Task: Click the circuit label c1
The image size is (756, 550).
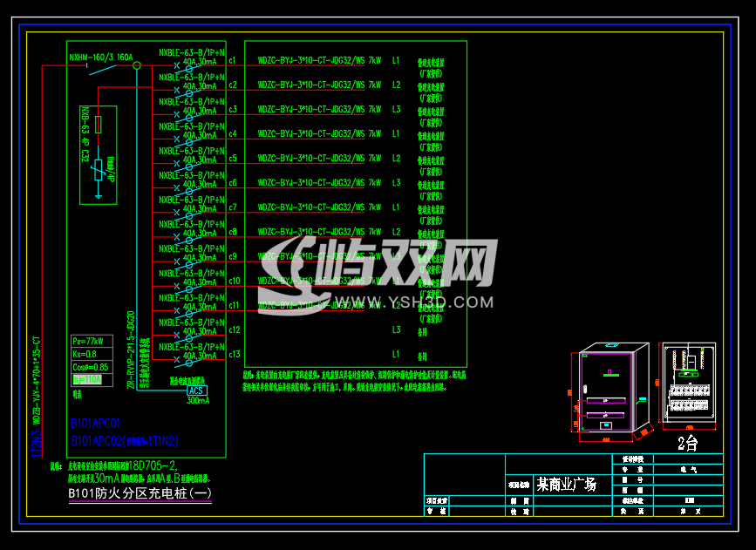Action: coord(233,60)
